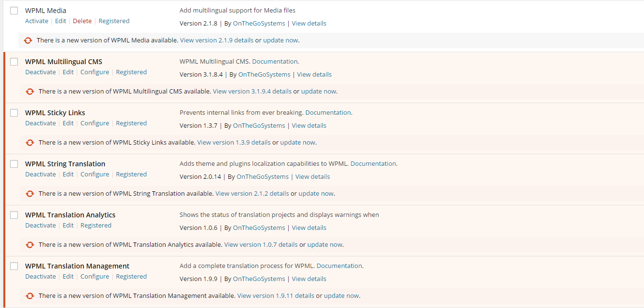Click Registered under WPML Media
The width and height of the screenshot is (644, 308).
pyautogui.click(x=114, y=21)
